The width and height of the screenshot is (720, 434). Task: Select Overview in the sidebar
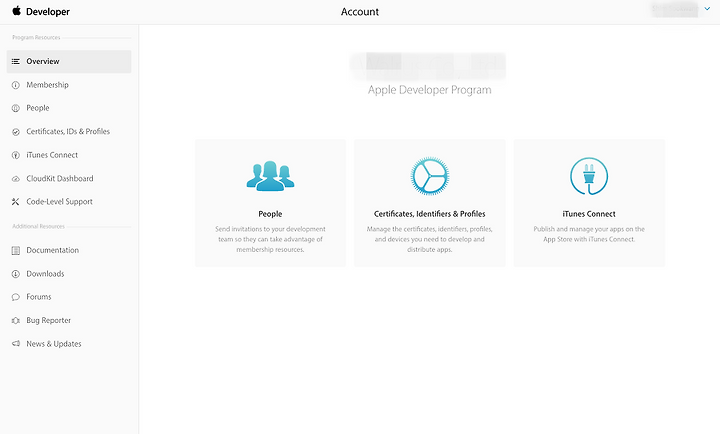point(69,62)
